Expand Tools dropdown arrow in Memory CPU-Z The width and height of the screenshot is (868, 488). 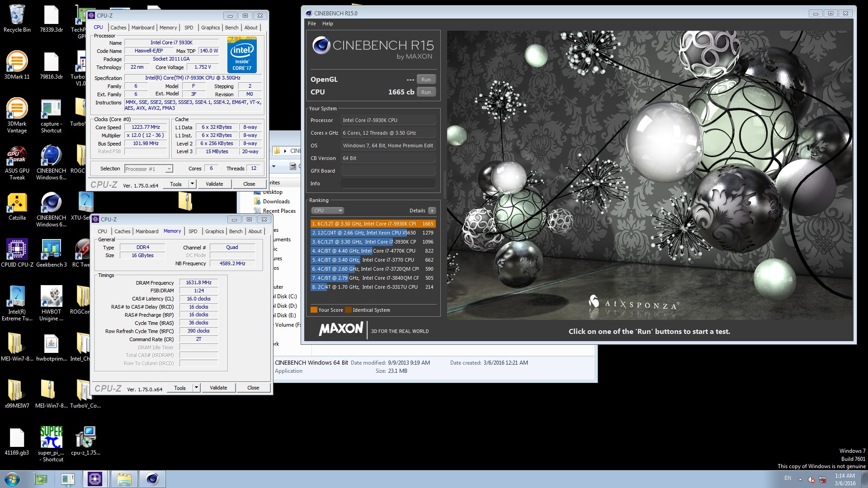pyautogui.click(x=196, y=388)
